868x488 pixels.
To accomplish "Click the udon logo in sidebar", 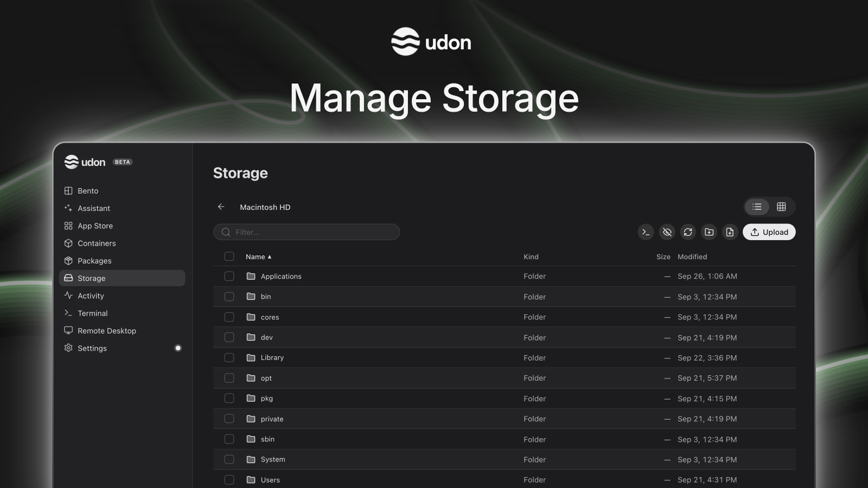I will [x=85, y=162].
